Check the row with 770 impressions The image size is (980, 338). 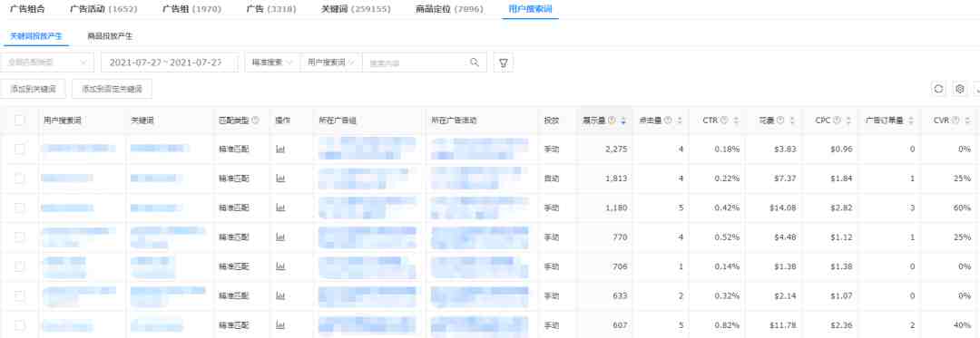[19, 237]
